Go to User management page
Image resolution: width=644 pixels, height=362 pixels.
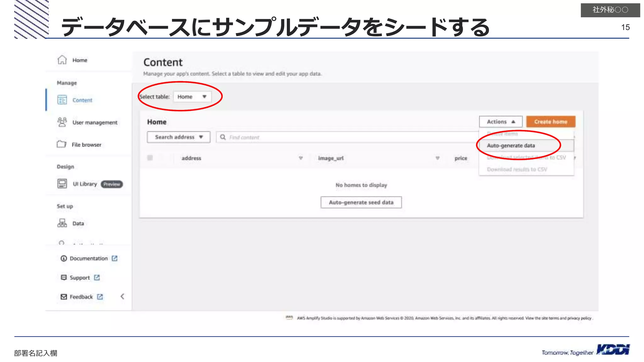tap(95, 122)
